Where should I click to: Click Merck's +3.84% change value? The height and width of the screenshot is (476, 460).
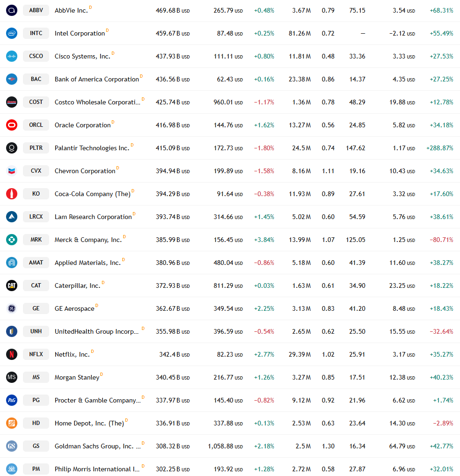[x=264, y=240]
